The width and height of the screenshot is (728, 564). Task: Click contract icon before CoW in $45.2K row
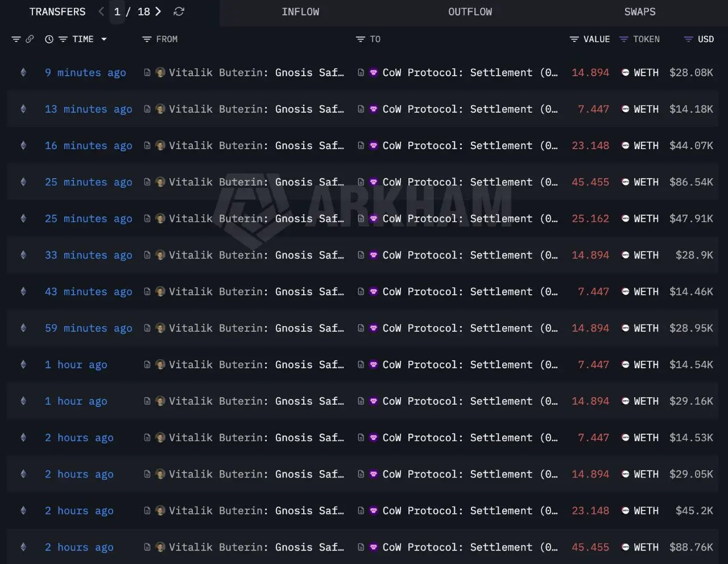tap(361, 511)
